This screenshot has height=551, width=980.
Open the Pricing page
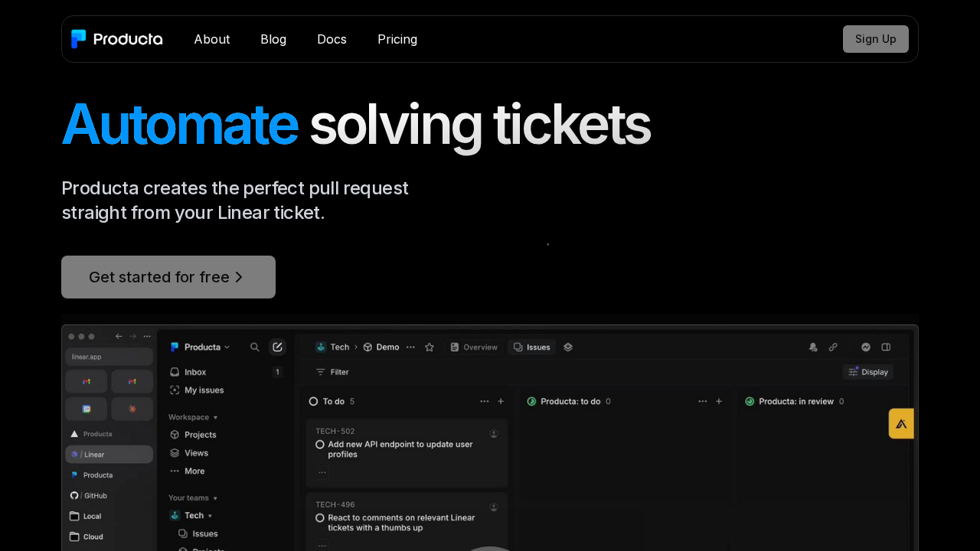[x=397, y=38]
